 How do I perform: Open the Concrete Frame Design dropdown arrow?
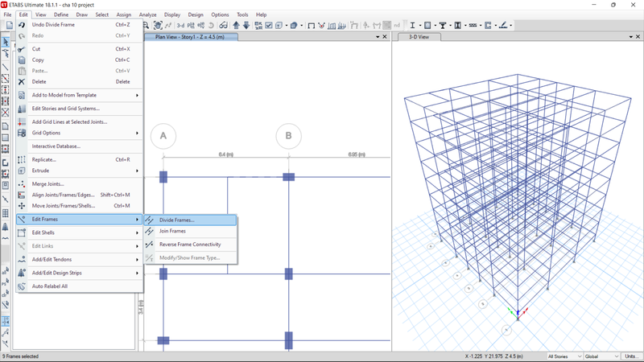(436, 26)
